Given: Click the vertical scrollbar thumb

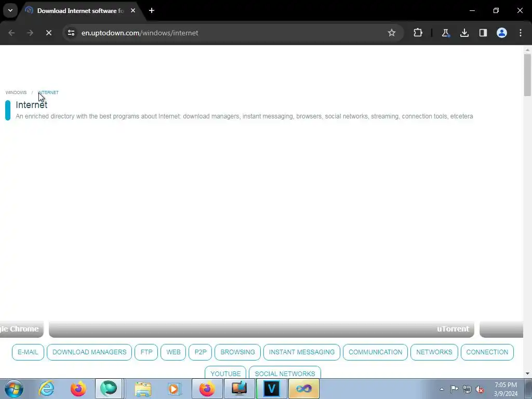Looking at the screenshot, I should (527, 75).
